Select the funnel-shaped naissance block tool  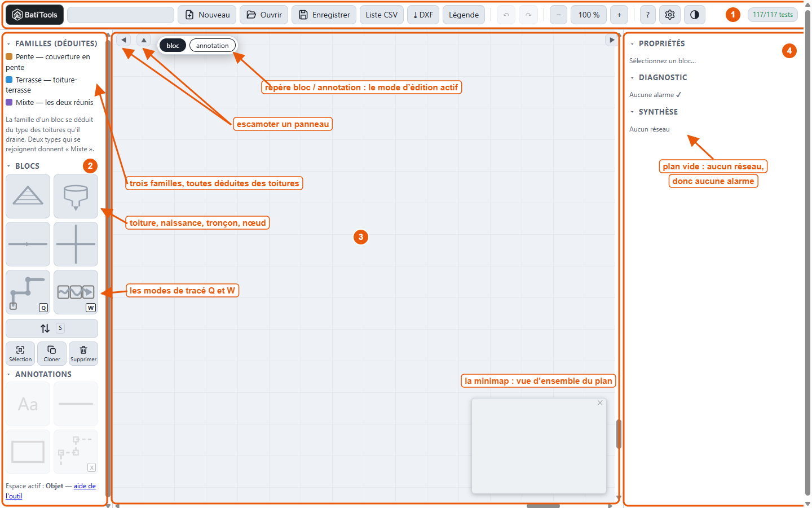pyautogui.click(x=76, y=196)
